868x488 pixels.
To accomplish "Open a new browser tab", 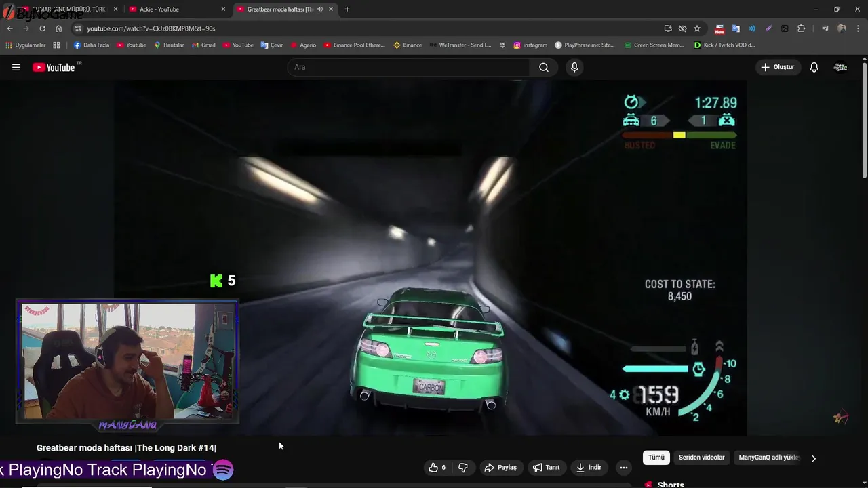I will [347, 9].
